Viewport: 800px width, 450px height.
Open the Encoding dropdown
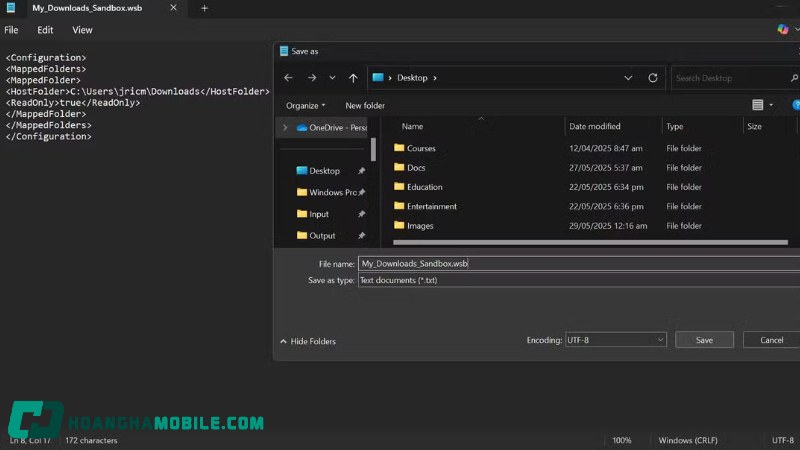(x=615, y=340)
